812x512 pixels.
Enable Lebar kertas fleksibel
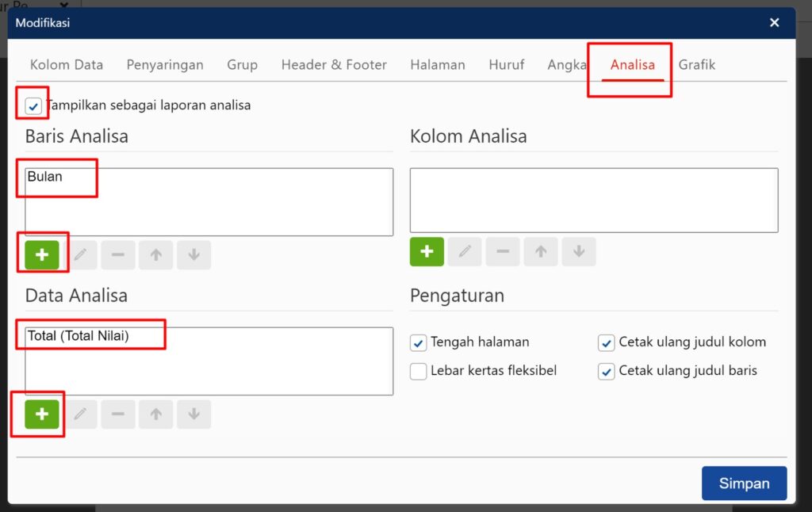click(419, 371)
